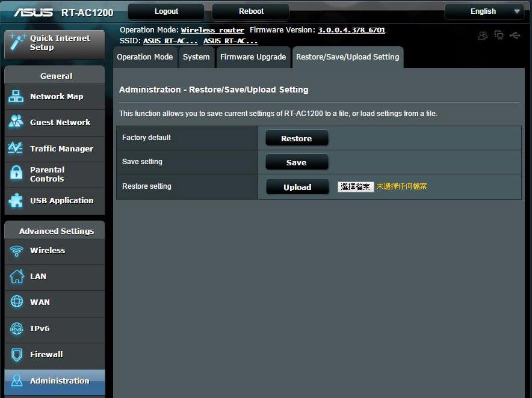Click the USB Application puzzle icon
The image size is (532, 398).
click(x=16, y=200)
